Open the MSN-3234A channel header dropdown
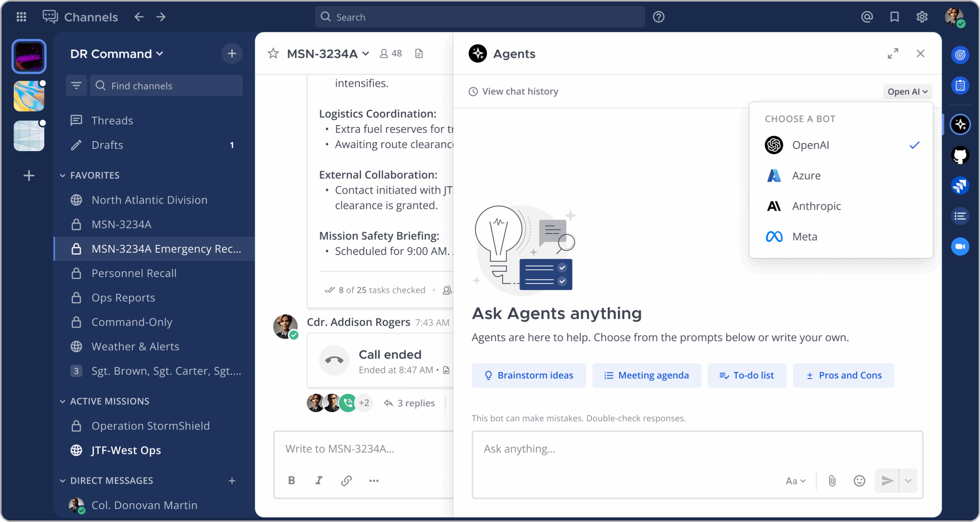This screenshot has width=980, height=522. [x=328, y=54]
